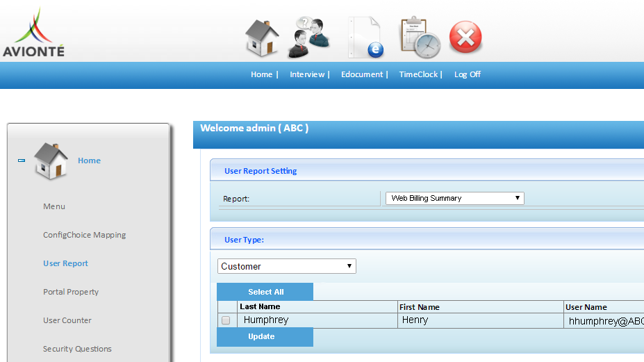Screen dimensions: 644x362
Task: Open the Interview people icon
Action: click(x=309, y=38)
